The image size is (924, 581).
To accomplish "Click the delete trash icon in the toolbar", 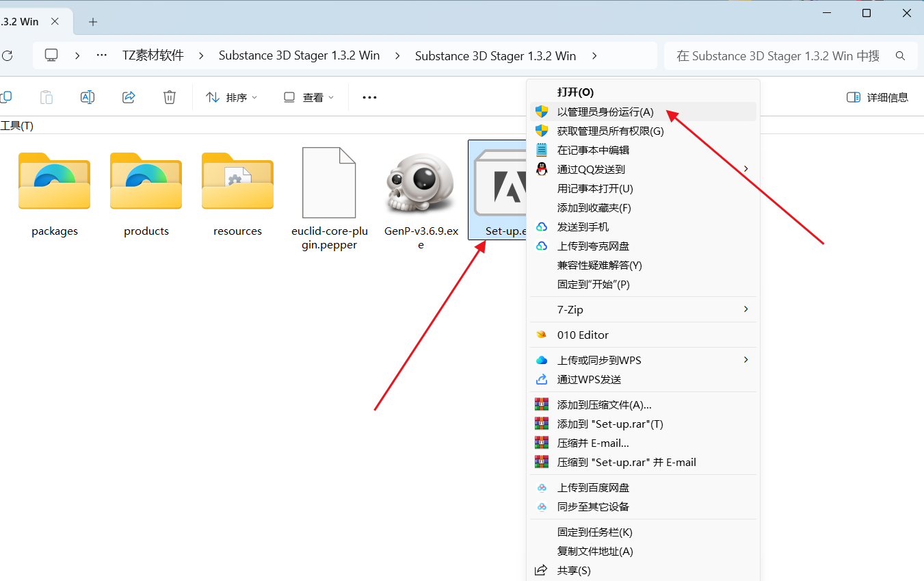I will [x=170, y=97].
